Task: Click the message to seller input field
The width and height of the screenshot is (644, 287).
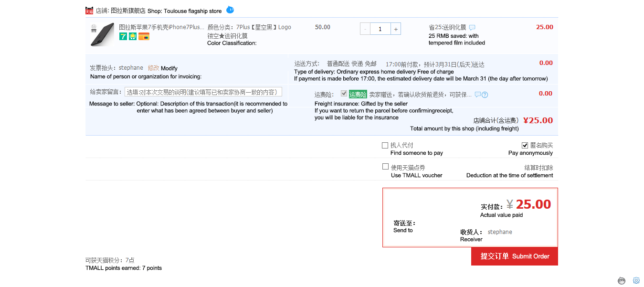Action: (x=203, y=92)
